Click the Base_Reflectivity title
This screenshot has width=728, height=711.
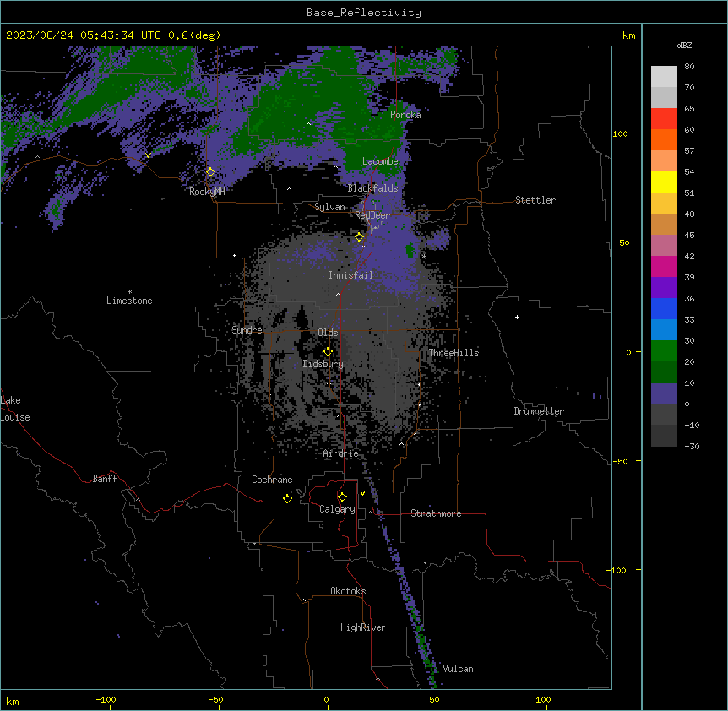[x=364, y=13]
